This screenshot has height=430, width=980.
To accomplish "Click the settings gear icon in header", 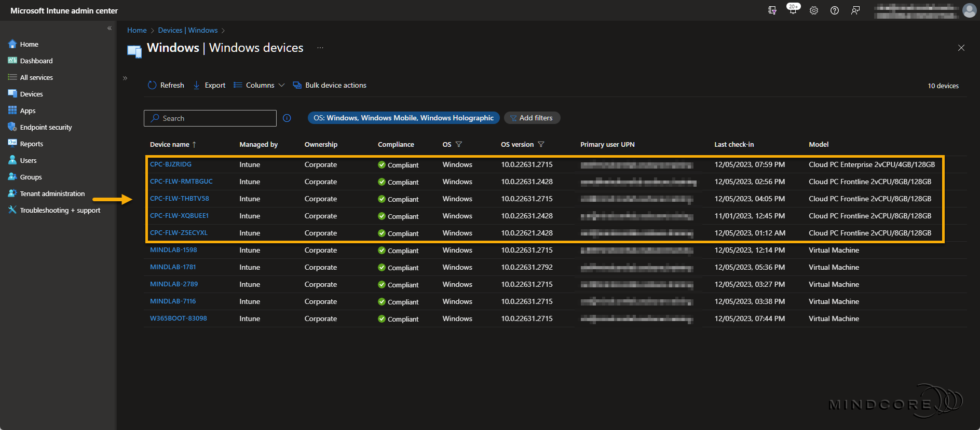I will click(x=813, y=10).
